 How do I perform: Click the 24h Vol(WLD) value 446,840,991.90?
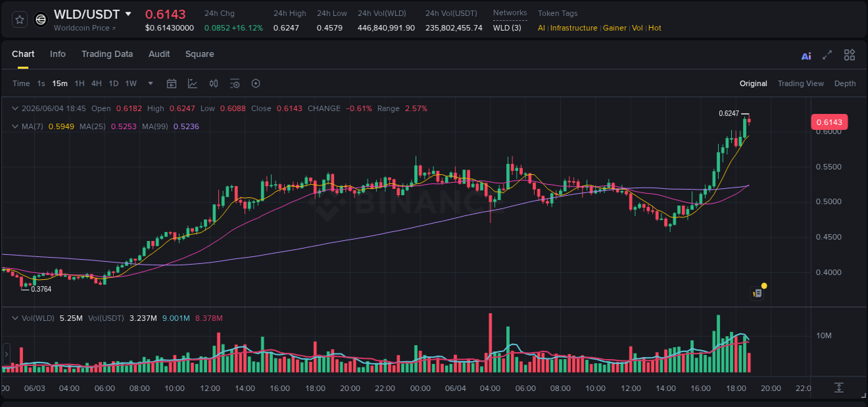click(386, 28)
